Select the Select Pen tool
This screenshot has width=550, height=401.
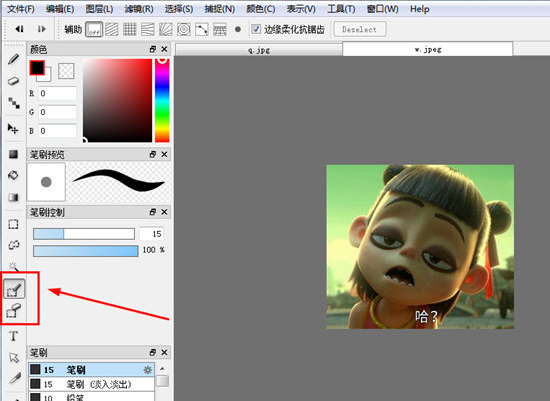(14, 289)
